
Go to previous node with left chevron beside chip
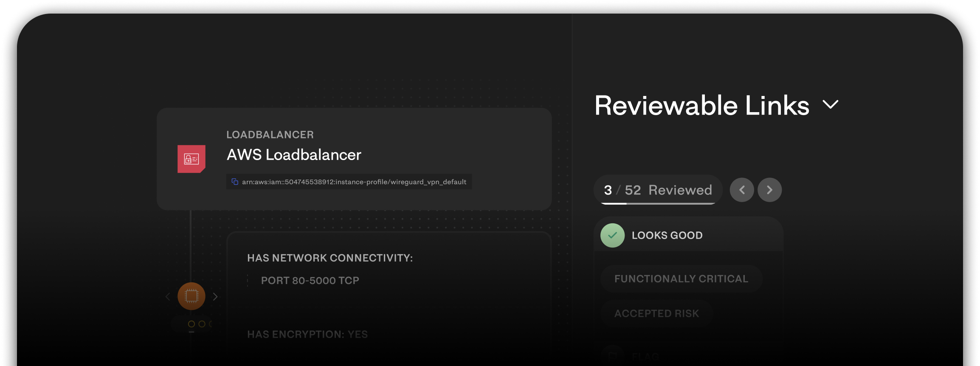pyautogui.click(x=168, y=296)
